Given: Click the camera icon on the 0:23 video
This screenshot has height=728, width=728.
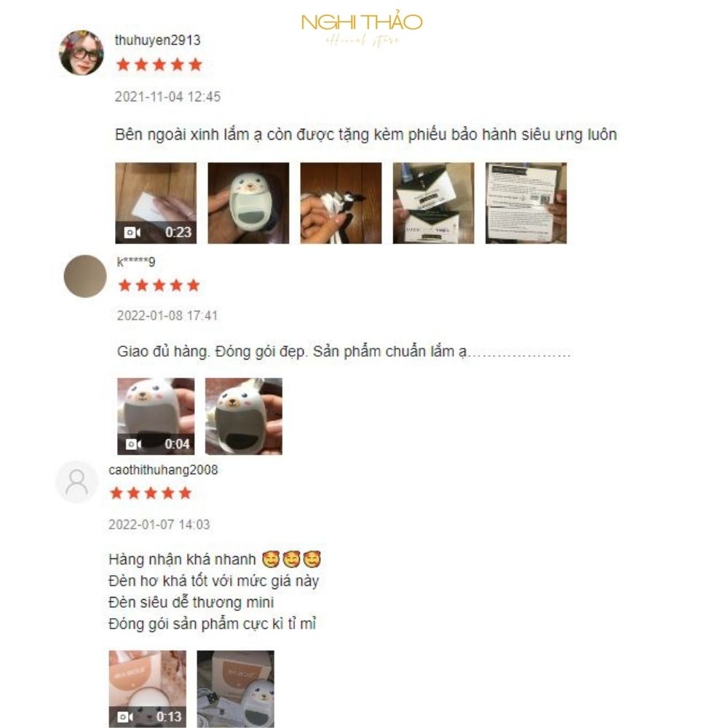Looking at the screenshot, I should pos(132,232).
